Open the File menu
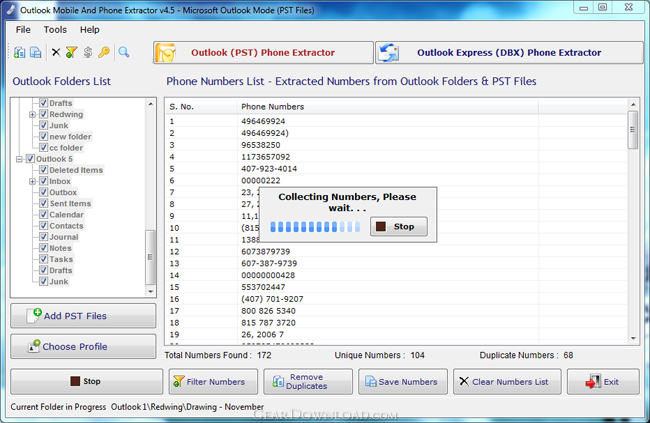Screen dimensions: 650x423 click(x=23, y=30)
